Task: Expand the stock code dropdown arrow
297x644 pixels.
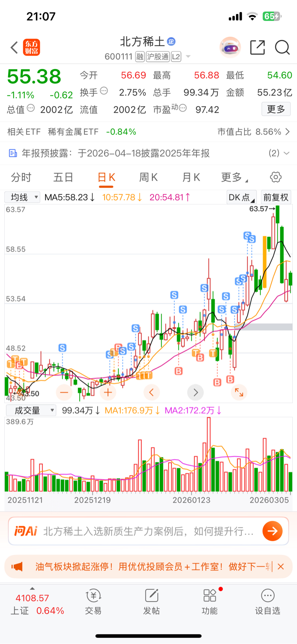Action: point(188,57)
